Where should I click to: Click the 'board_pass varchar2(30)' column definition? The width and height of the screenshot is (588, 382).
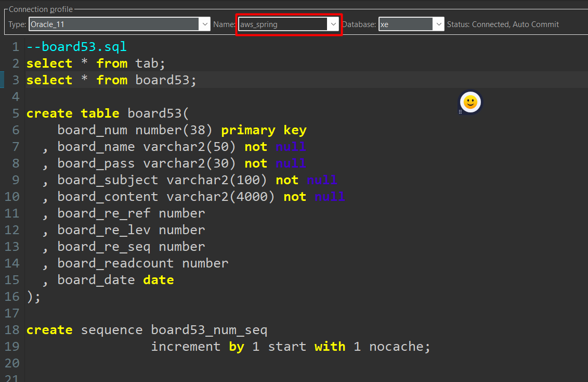point(147,163)
